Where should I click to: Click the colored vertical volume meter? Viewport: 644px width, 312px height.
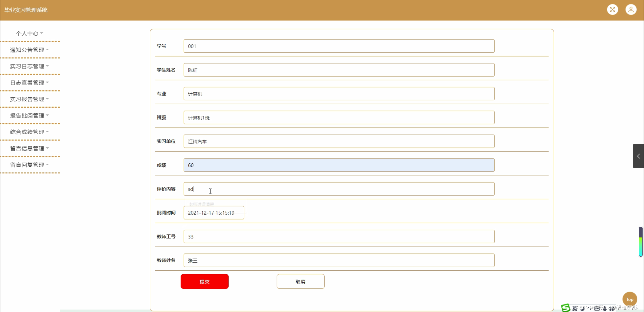point(640,242)
